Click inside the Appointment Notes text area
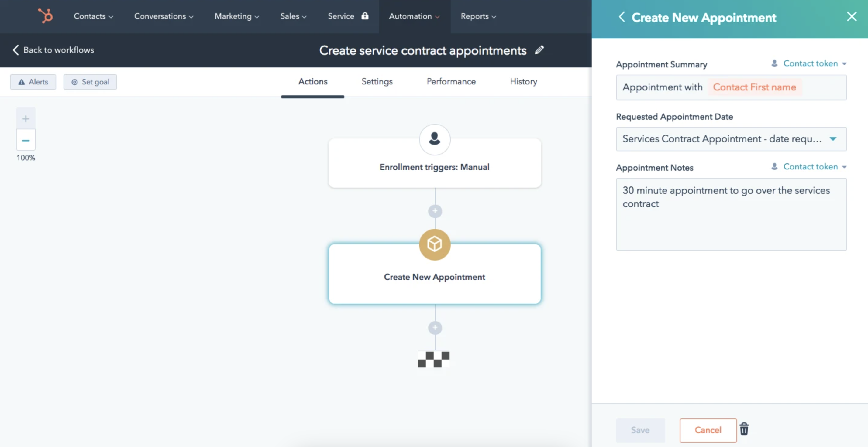868x447 pixels. point(731,214)
